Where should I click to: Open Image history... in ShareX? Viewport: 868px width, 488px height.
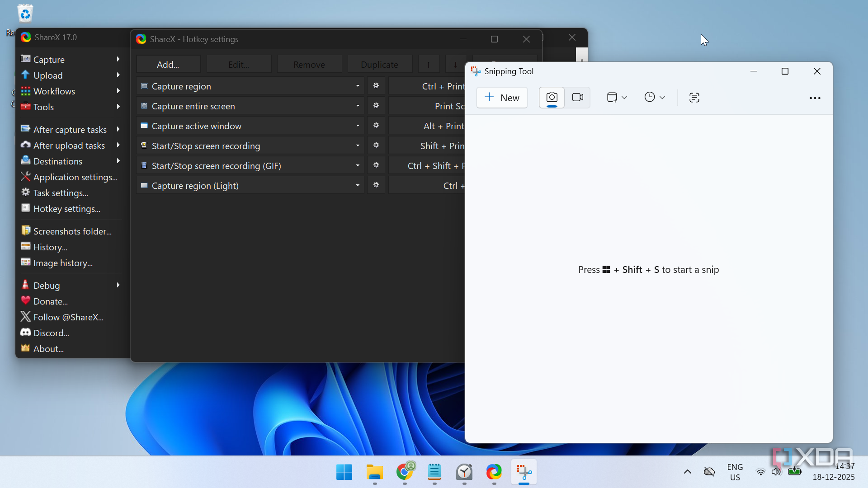pos(71,263)
